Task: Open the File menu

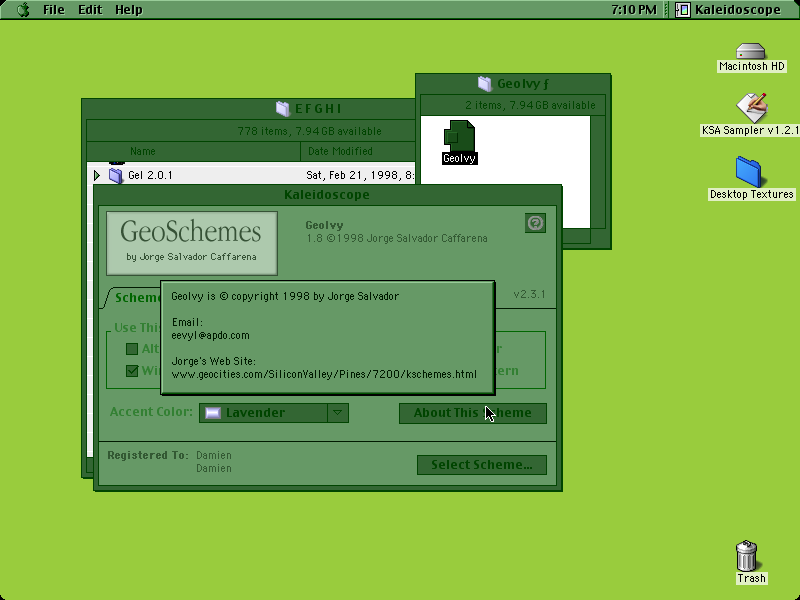Action: pos(54,10)
